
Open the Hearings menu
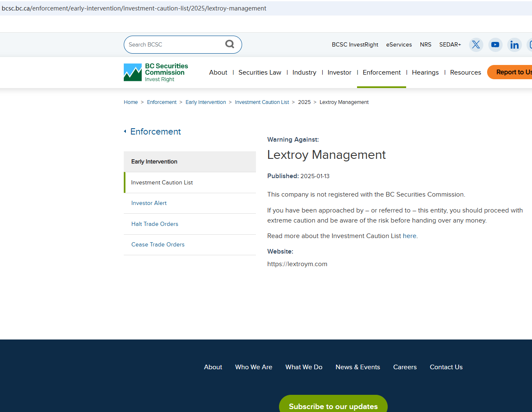coord(425,73)
